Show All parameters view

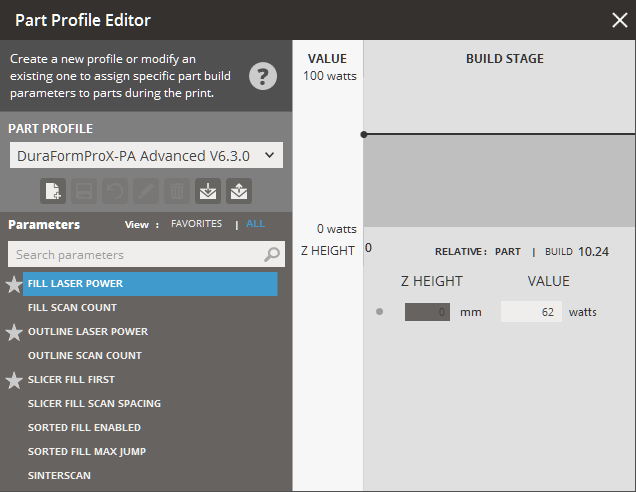(x=256, y=224)
